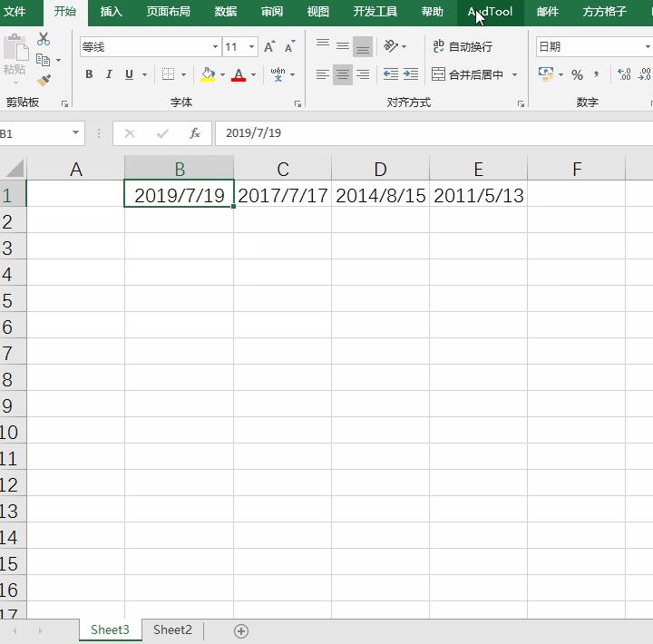Set Middle Align for cell contents
653x644 pixels.
343,46
